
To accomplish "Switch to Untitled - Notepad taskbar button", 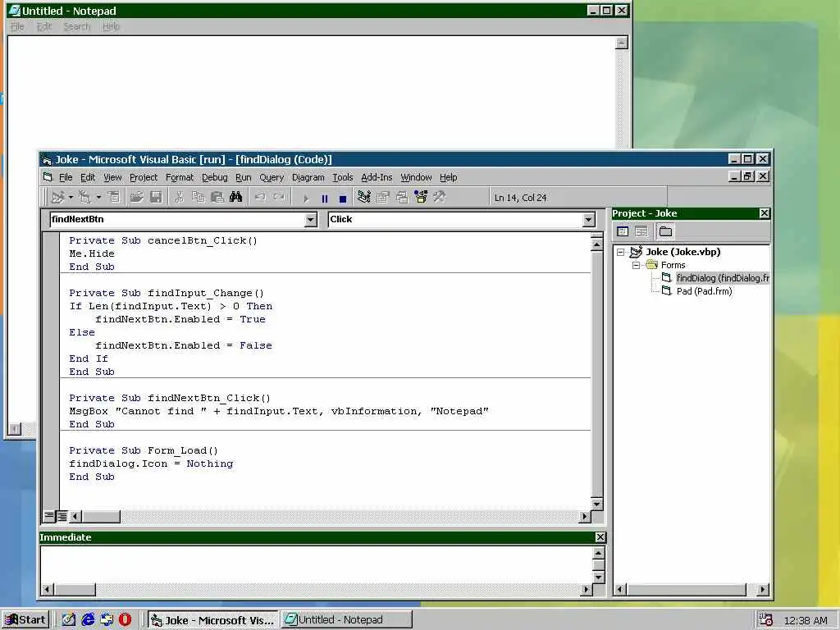I will tap(347, 620).
